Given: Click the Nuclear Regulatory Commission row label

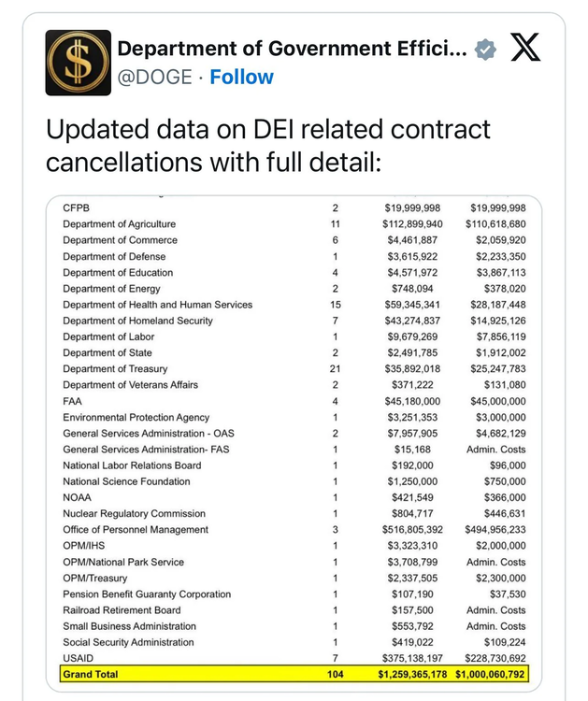Looking at the screenshot, I should [134, 513].
